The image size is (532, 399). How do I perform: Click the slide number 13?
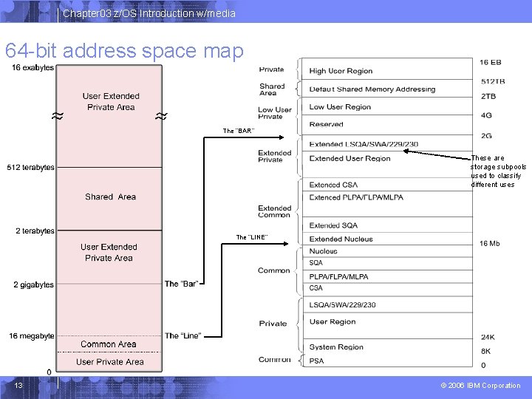[18, 386]
